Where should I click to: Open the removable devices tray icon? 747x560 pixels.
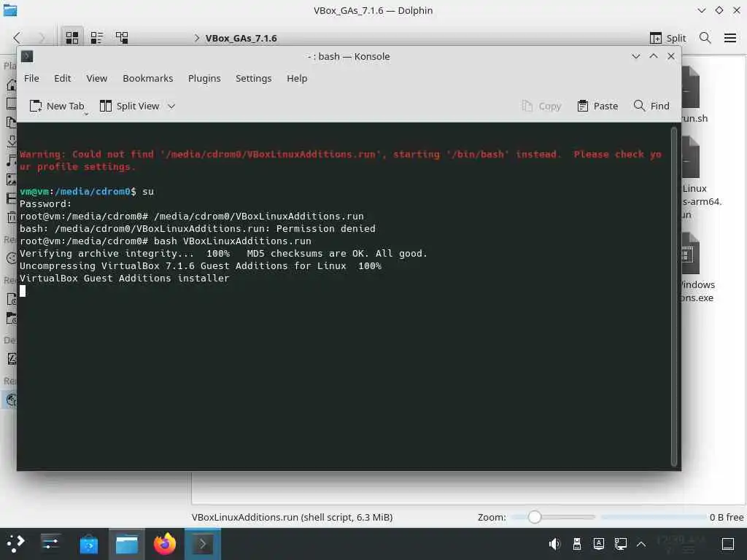576,544
